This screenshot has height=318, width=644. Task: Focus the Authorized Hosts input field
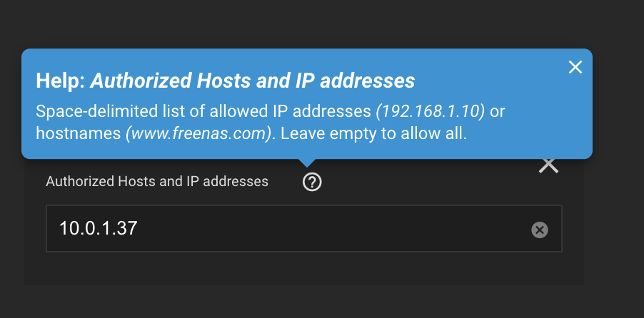click(304, 229)
